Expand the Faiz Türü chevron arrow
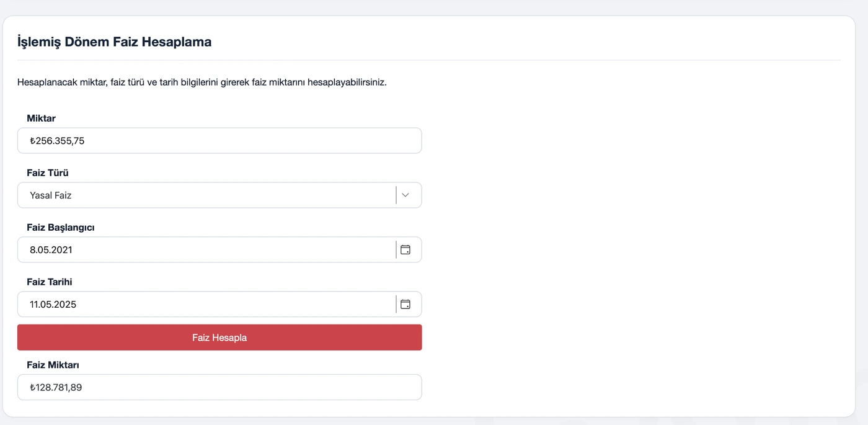The image size is (868, 425). point(405,195)
